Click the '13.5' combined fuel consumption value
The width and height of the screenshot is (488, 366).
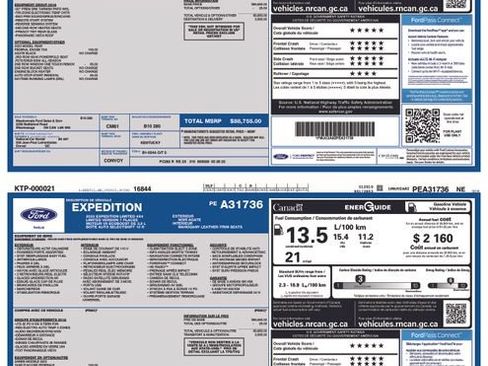[x=307, y=235]
